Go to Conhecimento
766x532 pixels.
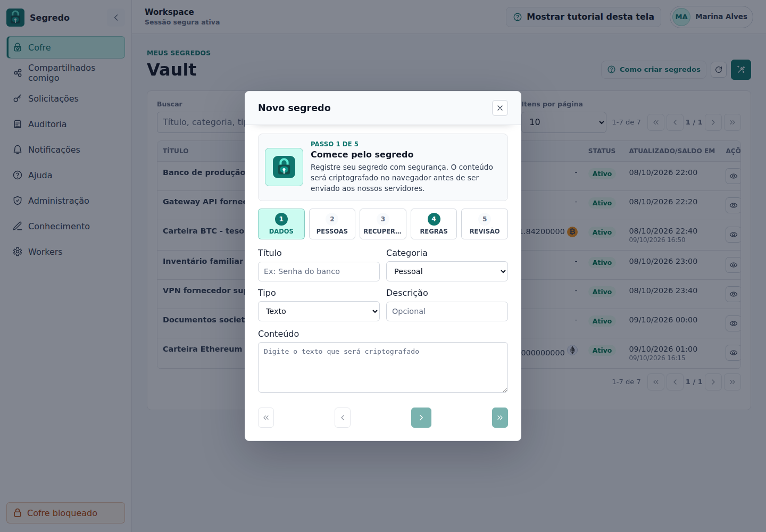click(x=66, y=226)
